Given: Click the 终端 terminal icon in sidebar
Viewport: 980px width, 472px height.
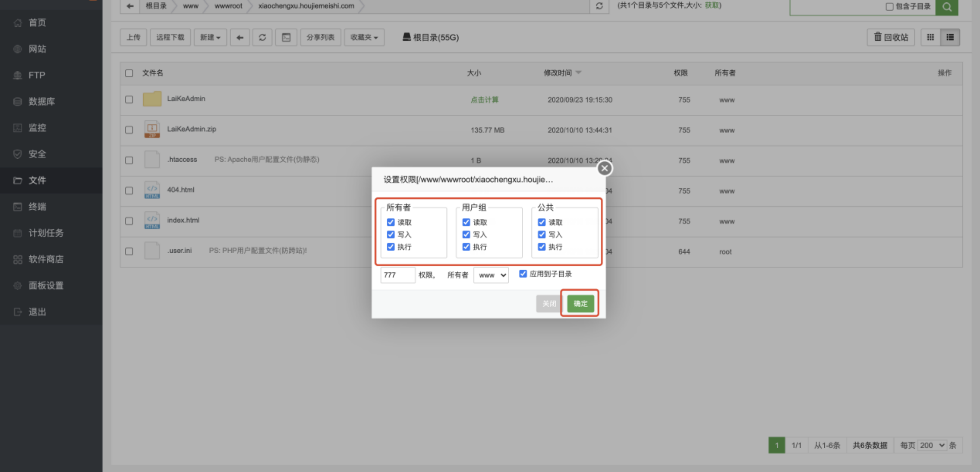Looking at the screenshot, I should coord(18,207).
